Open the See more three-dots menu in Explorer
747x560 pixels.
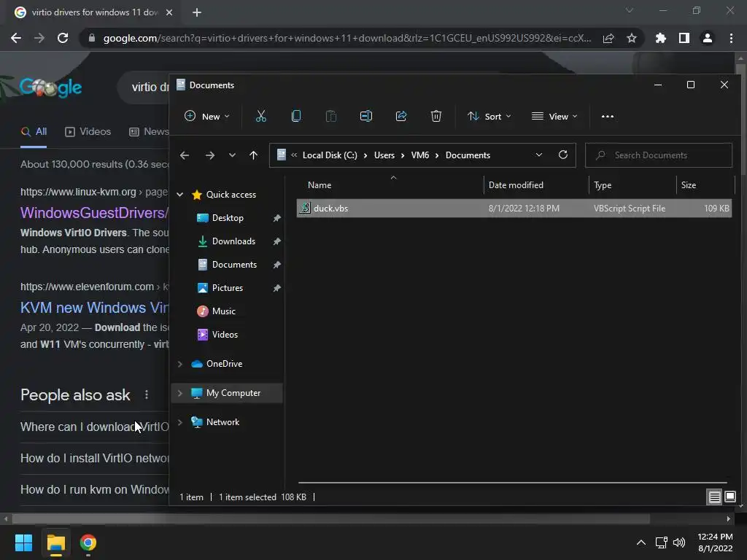[x=608, y=116]
